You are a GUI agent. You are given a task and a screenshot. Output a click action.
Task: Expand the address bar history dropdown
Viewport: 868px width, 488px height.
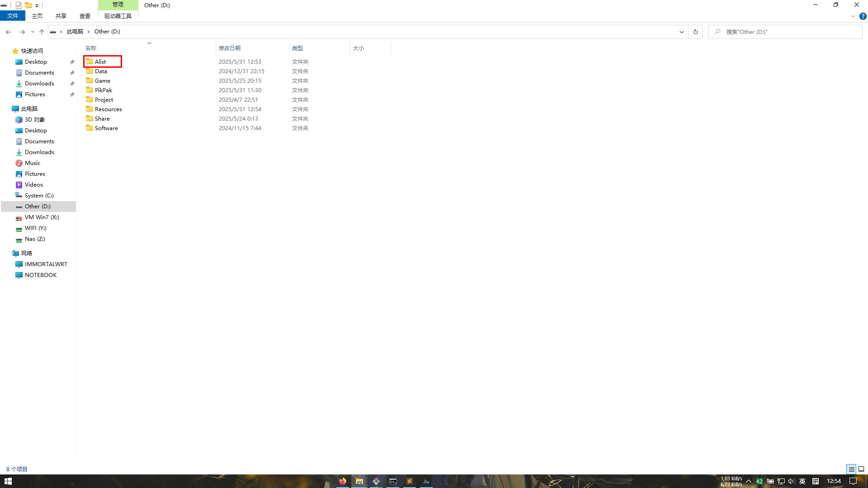point(681,32)
